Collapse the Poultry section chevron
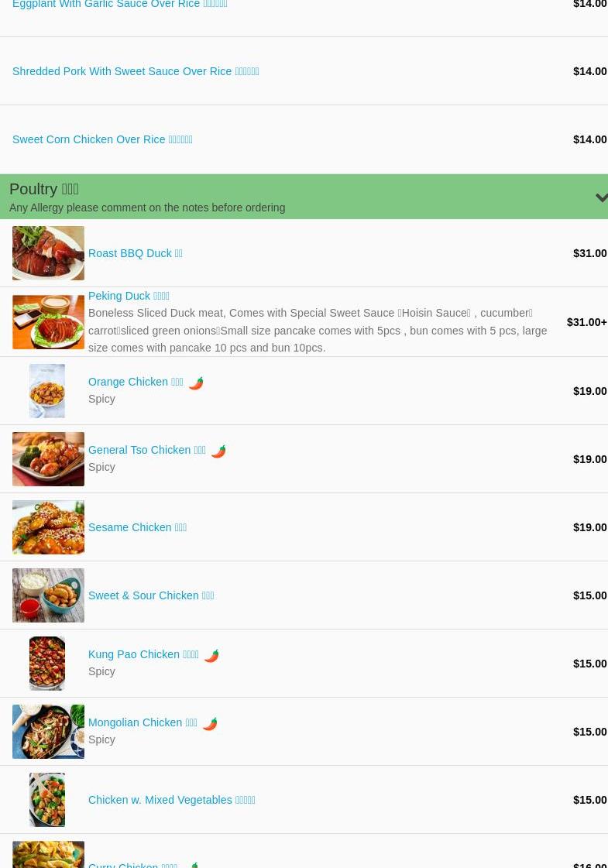This screenshot has height=868, width=608. click(601, 197)
